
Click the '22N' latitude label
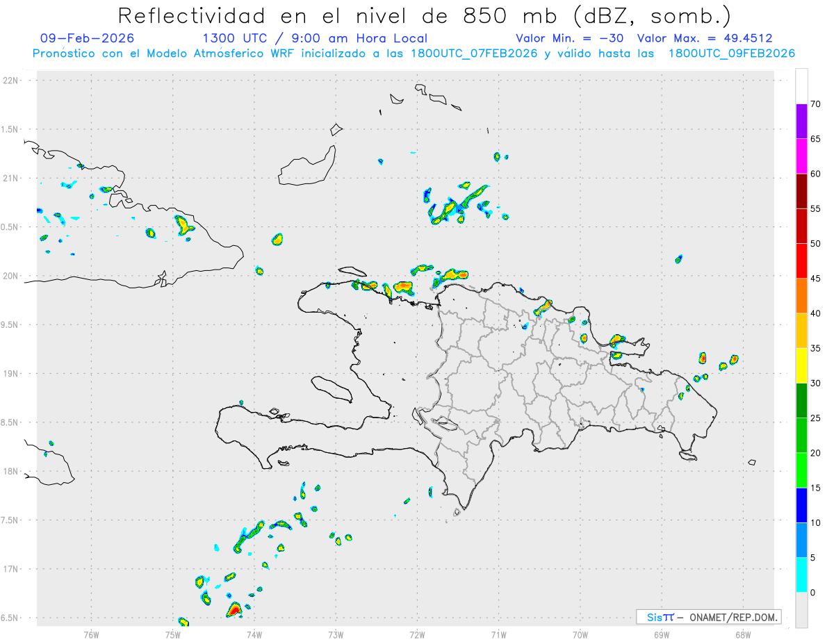point(12,81)
